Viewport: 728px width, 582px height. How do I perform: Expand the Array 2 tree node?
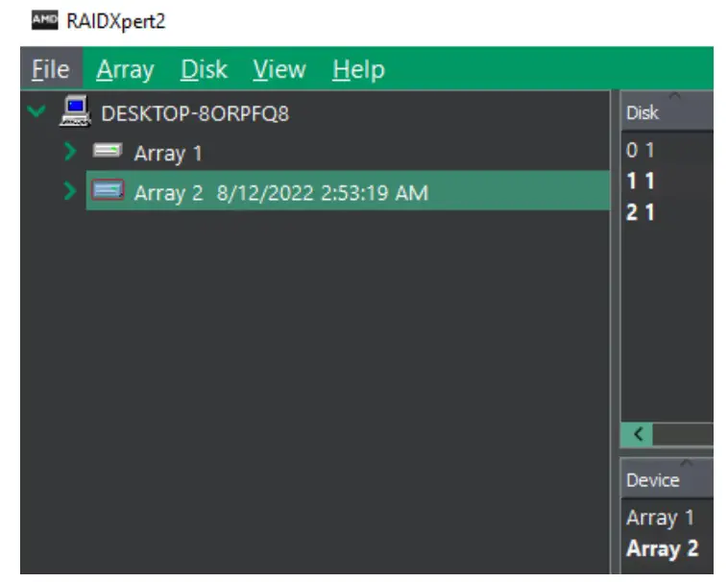point(69,191)
